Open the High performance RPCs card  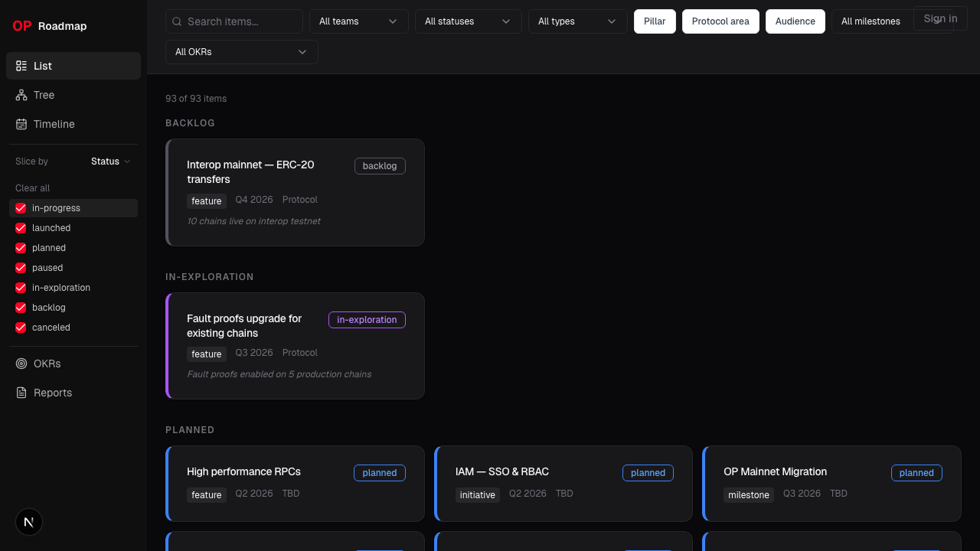point(295,484)
